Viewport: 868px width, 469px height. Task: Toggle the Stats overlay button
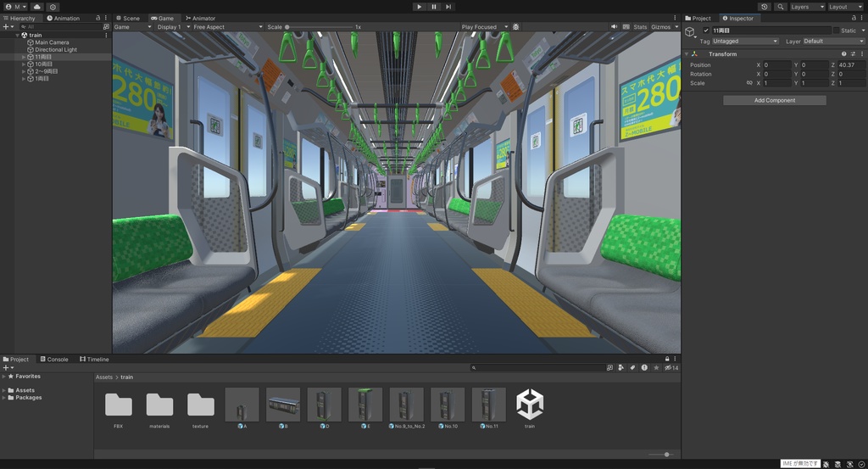click(640, 26)
